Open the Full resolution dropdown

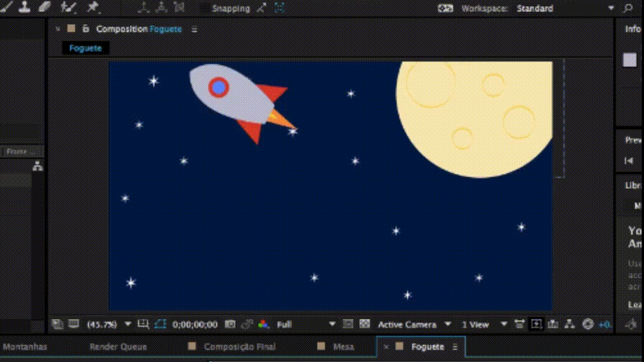pos(305,324)
